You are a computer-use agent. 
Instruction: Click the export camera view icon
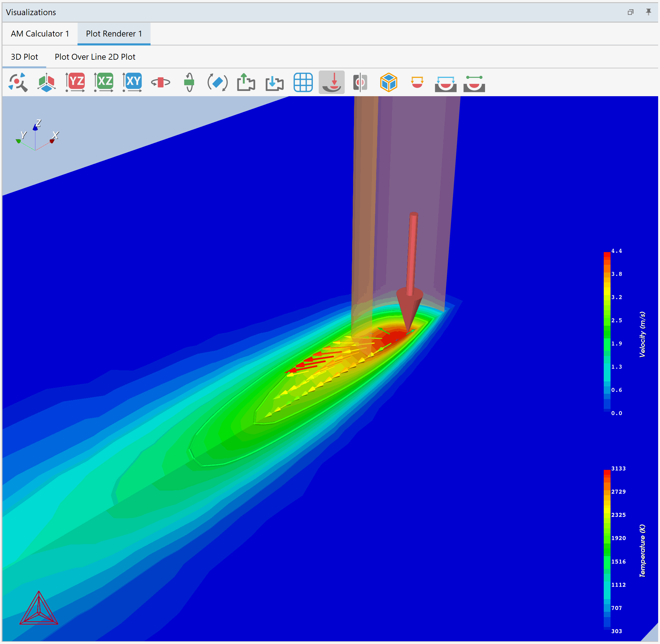(246, 82)
